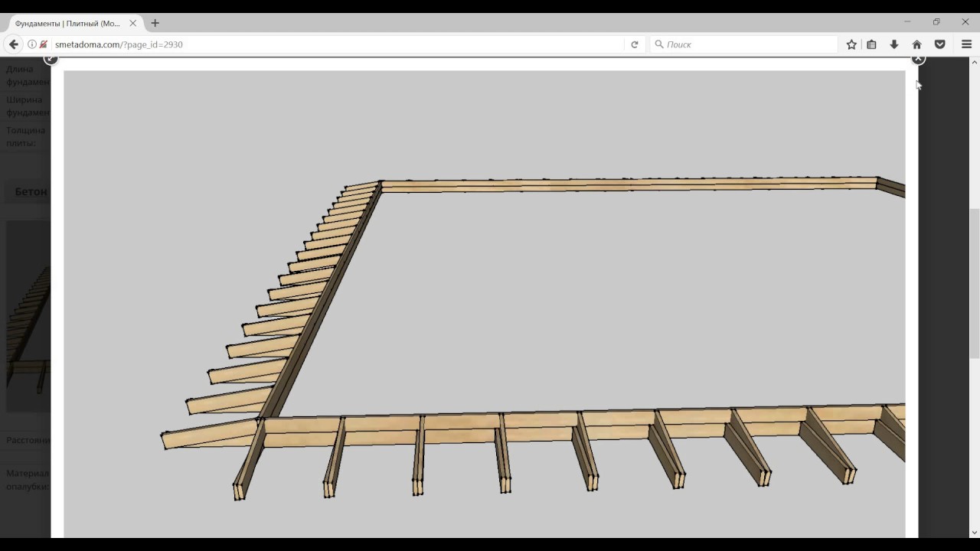The height and width of the screenshot is (551, 980).
Task: Open the Firefox hamburger menu
Action: pyautogui.click(x=966, y=44)
